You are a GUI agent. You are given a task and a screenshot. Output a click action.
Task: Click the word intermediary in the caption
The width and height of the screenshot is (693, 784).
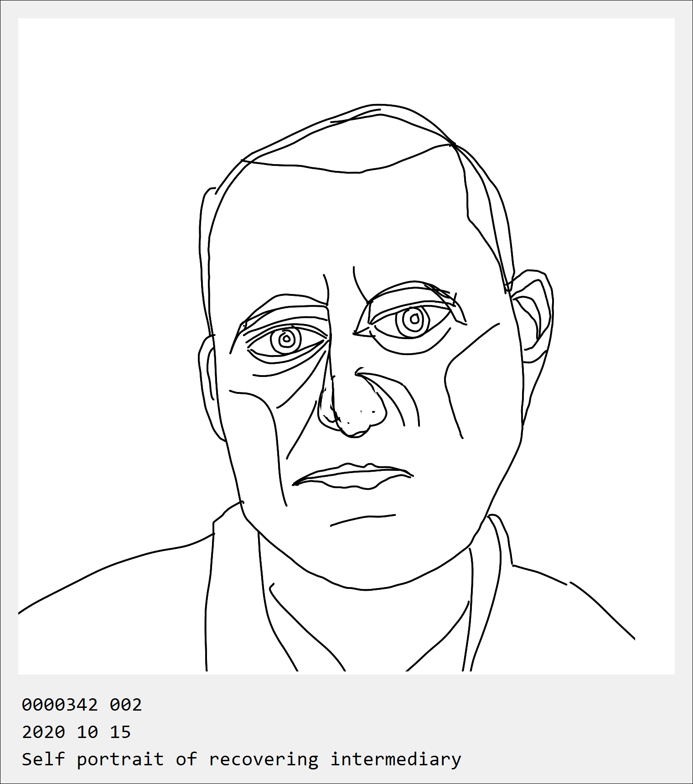pyautogui.click(x=396, y=760)
